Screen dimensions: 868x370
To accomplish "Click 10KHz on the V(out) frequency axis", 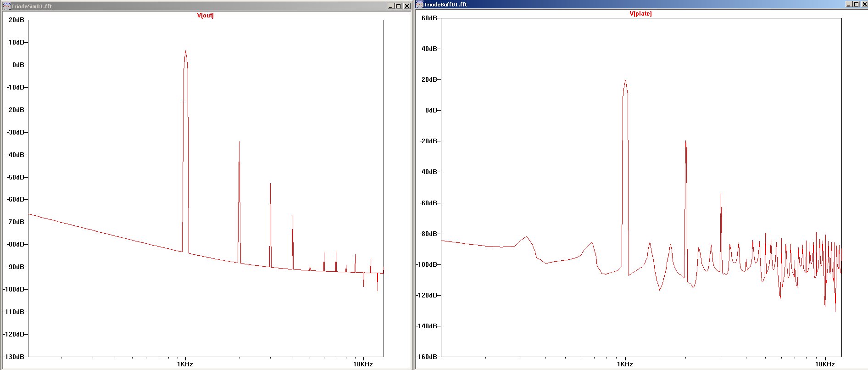I will [x=363, y=364].
